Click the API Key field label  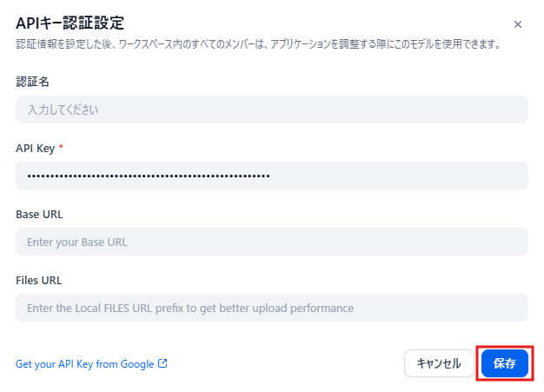(x=35, y=148)
